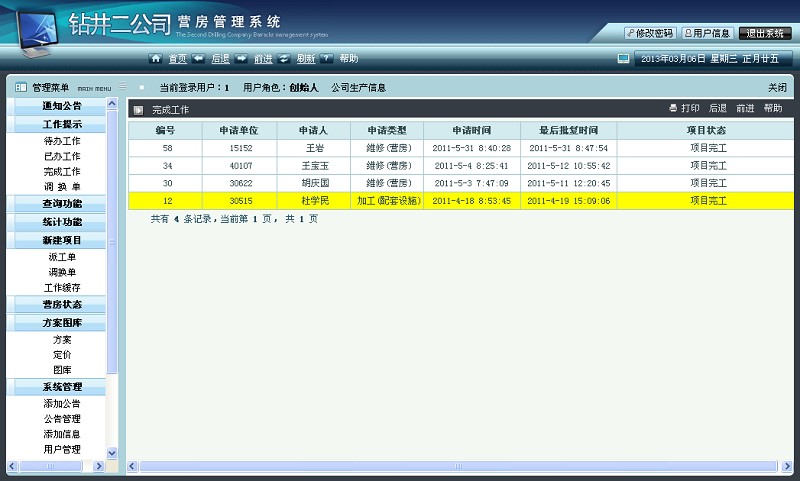Screen dimensions: 800x481
Task: Click the 关闭 link at top right
Action: [776, 88]
